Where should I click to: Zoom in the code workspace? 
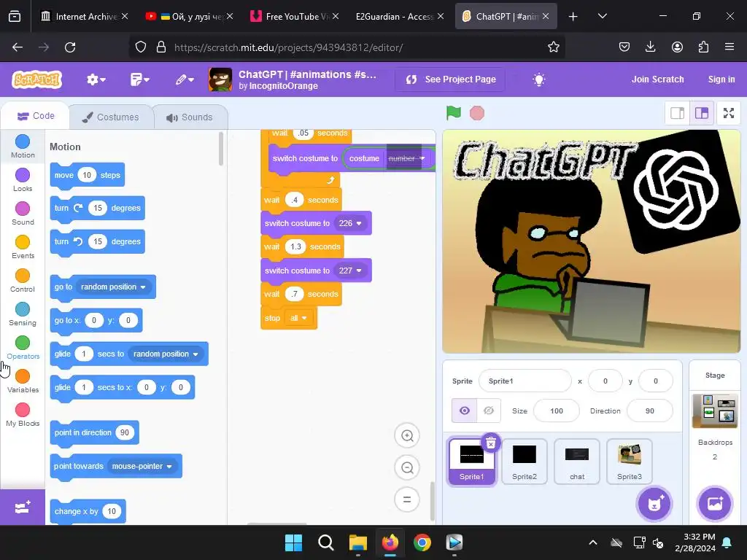pyautogui.click(x=407, y=435)
